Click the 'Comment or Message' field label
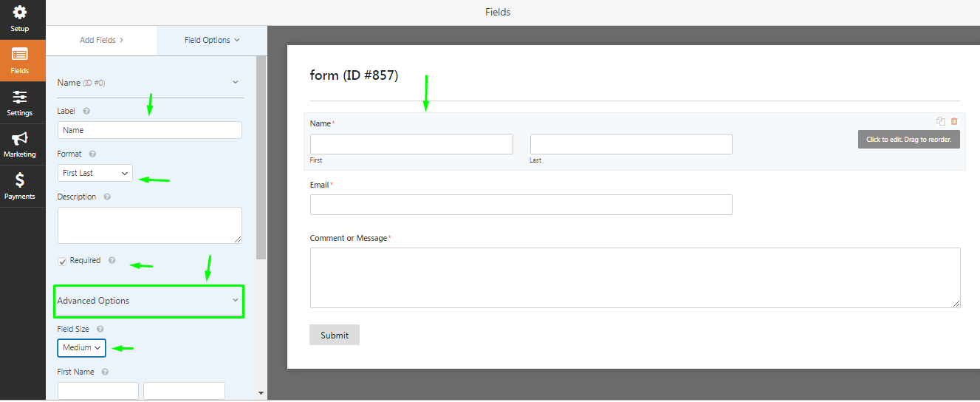980x402 pixels. 349,238
